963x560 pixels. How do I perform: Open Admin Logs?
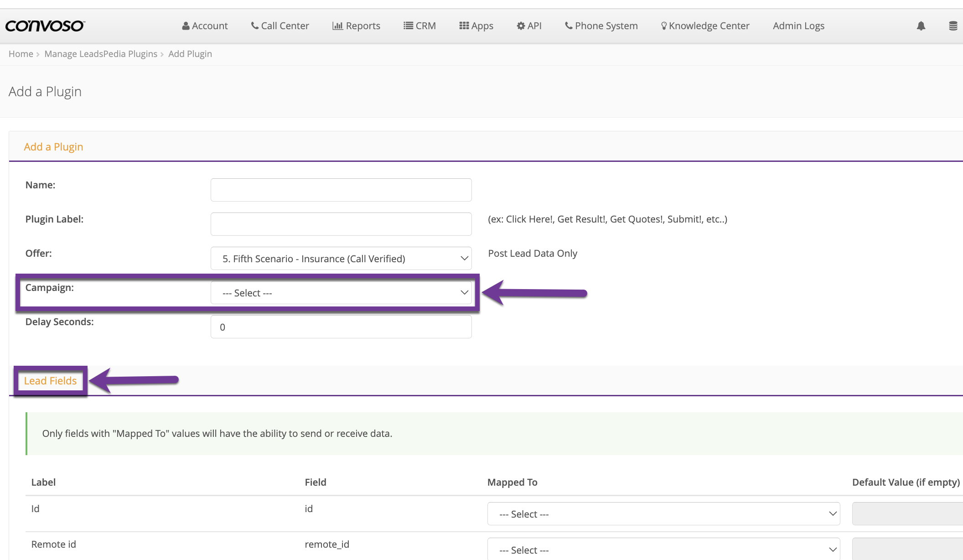point(798,26)
